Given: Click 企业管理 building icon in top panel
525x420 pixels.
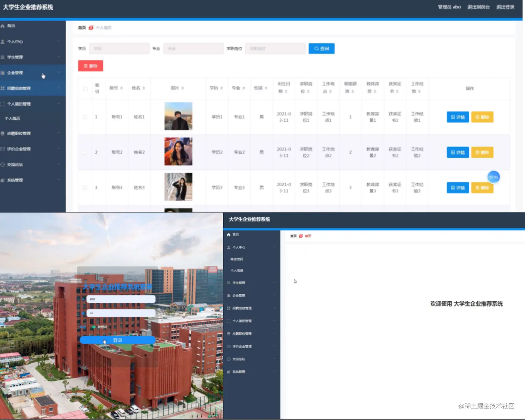Looking at the screenshot, I should tap(3, 73).
